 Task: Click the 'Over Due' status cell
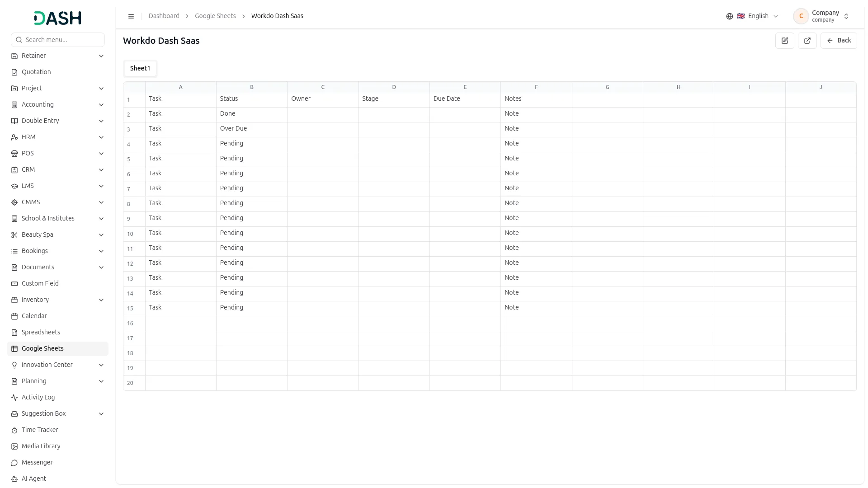252,129
